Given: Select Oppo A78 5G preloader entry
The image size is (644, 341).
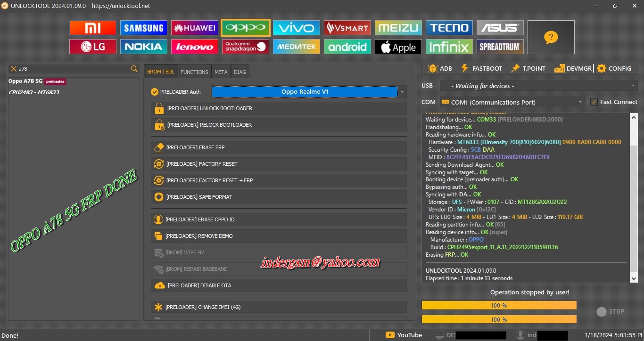Looking at the screenshot, I should point(37,81).
